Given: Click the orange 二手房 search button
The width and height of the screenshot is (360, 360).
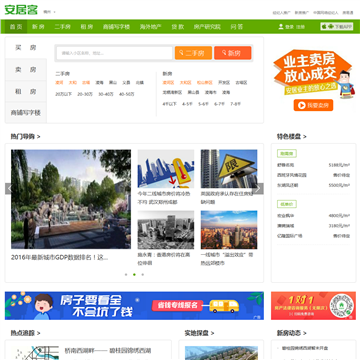Looking at the screenshot, I should (x=193, y=53).
